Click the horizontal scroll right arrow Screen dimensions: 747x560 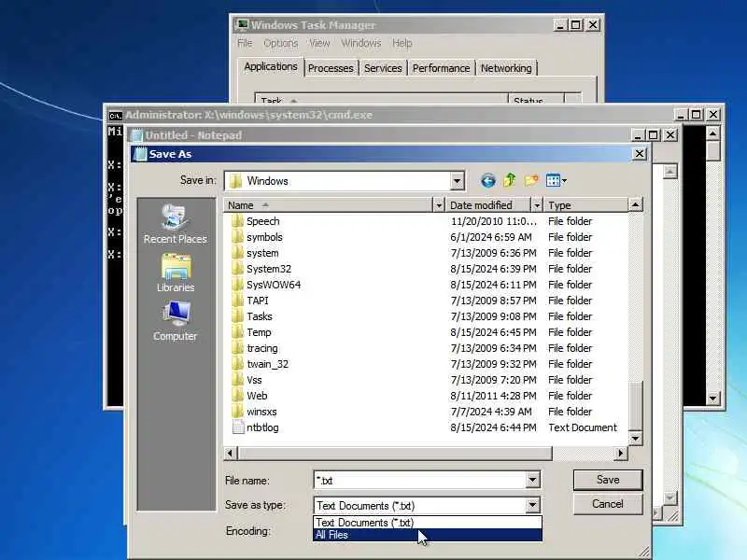click(620, 454)
